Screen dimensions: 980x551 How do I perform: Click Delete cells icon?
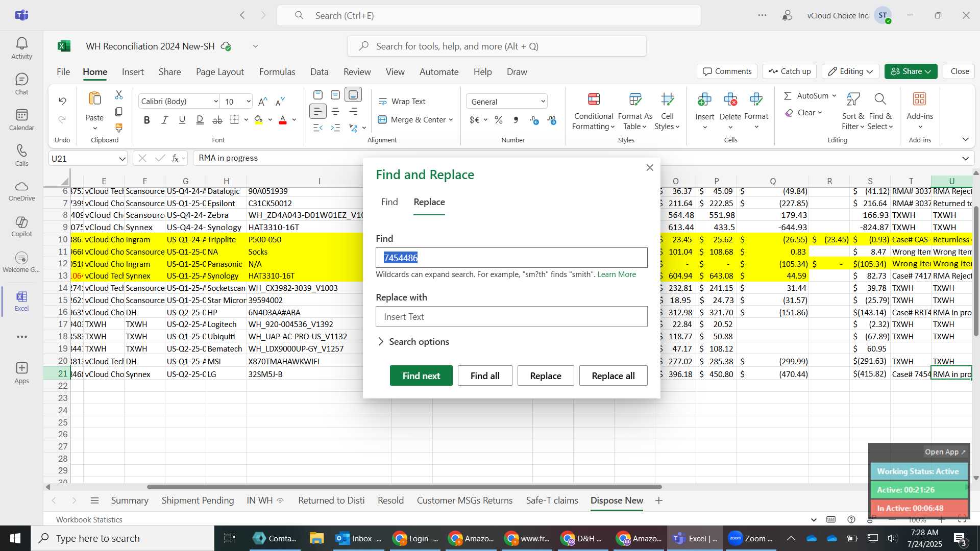point(730,99)
